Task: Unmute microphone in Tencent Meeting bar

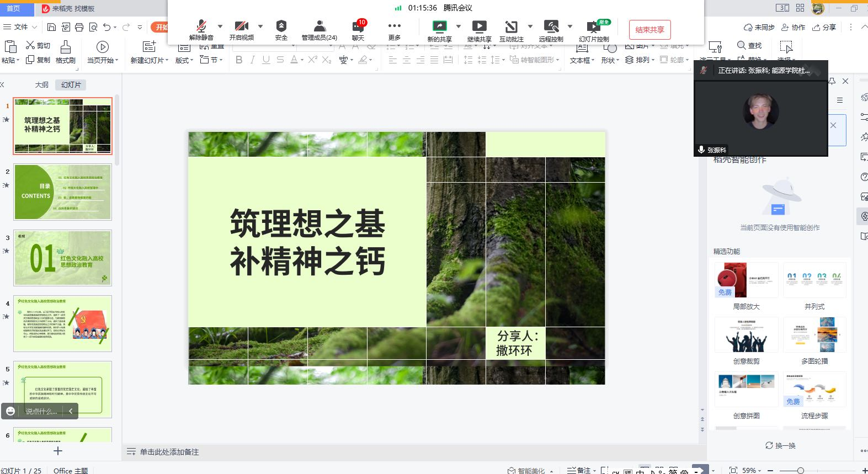Action: pyautogui.click(x=201, y=30)
